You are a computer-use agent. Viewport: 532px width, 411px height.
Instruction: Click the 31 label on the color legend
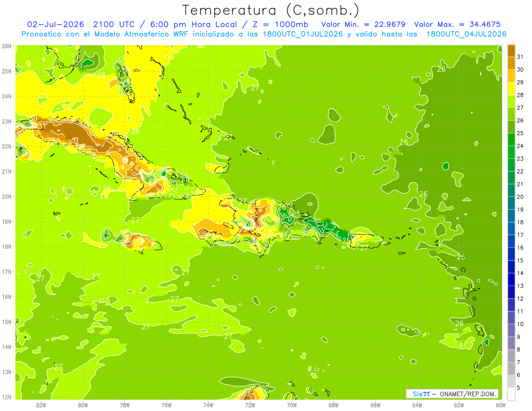tap(520, 57)
